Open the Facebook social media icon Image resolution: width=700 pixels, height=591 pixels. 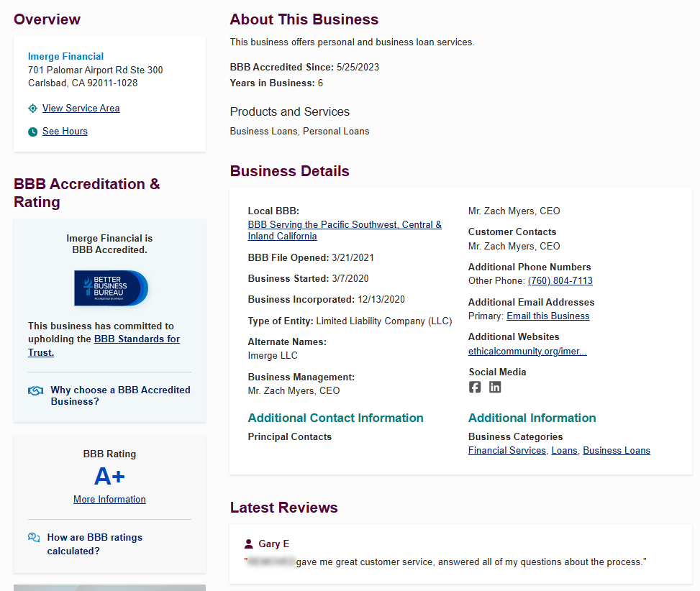475,387
